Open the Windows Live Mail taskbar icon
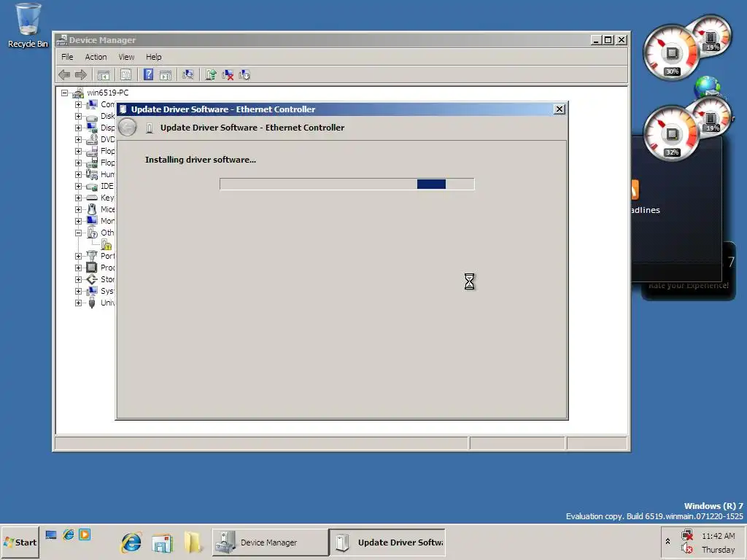The height and width of the screenshot is (560, 747). point(162,542)
